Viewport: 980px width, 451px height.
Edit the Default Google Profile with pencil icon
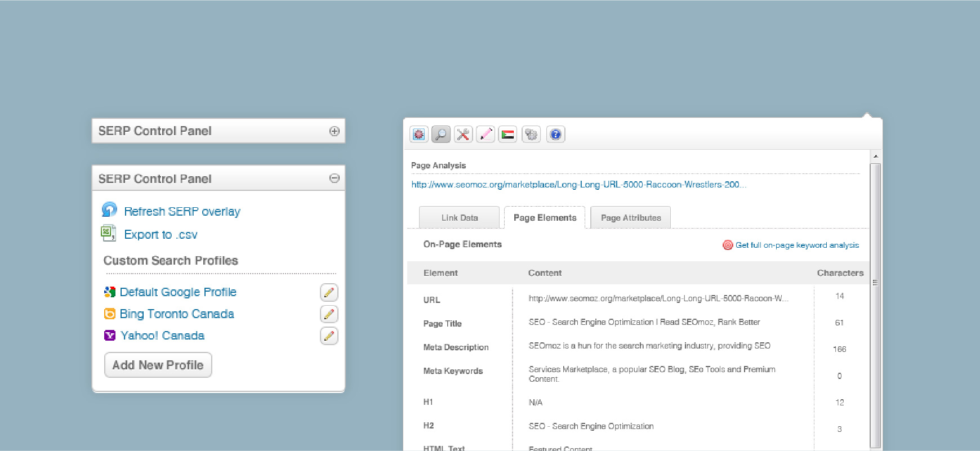tap(329, 293)
